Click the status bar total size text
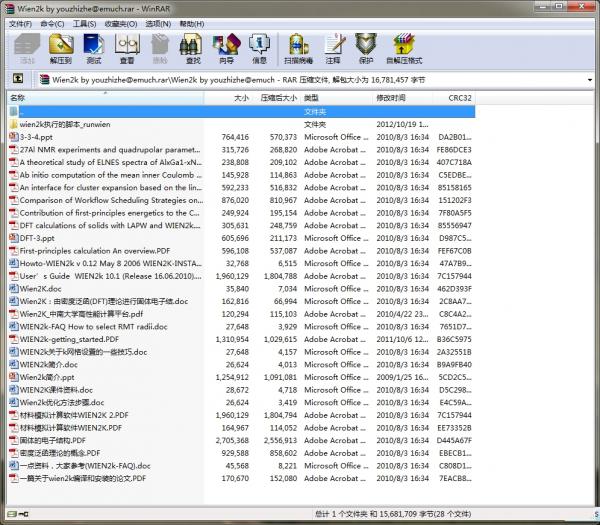The height and width of the screenshot is (525, 600). 393,514
